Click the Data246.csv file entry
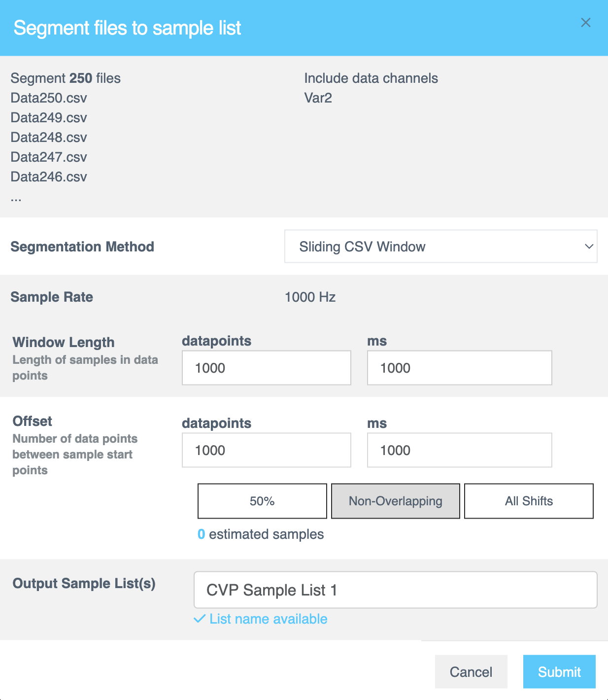 click(49, 177)
